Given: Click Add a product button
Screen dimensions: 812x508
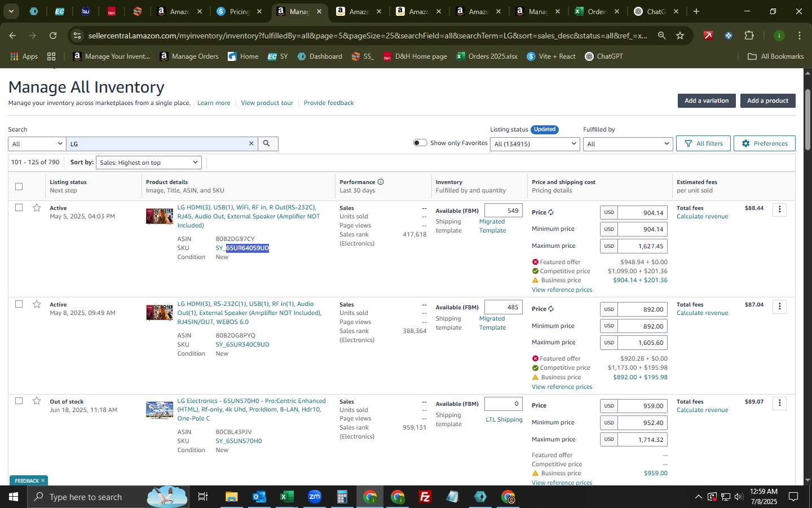Looking at the screenshot, I should pyautogui.click(x=767, y=100).
